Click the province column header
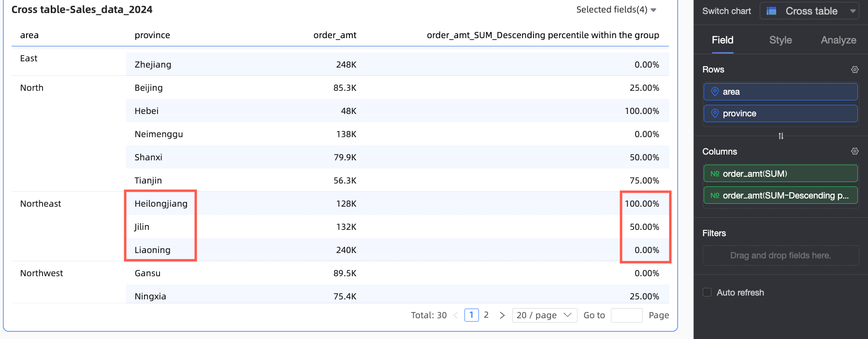Image resolution: width=868 pixels, height=339 pixels. click(152, 35)
